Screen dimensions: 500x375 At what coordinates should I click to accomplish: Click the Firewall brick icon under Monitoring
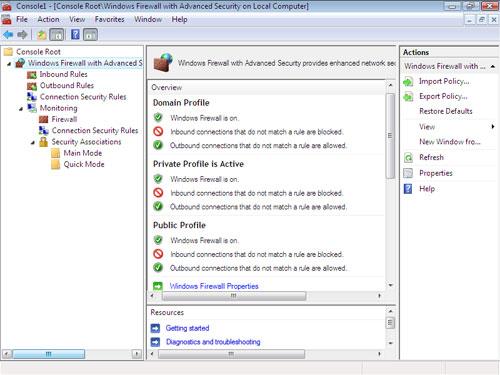[44, 119]
